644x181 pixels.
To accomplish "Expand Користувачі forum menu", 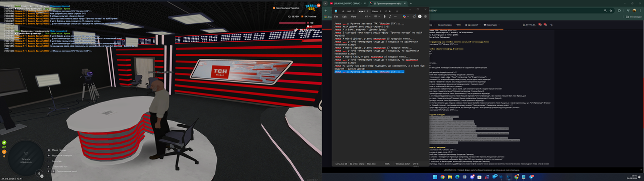I will [x=492, y=25].
